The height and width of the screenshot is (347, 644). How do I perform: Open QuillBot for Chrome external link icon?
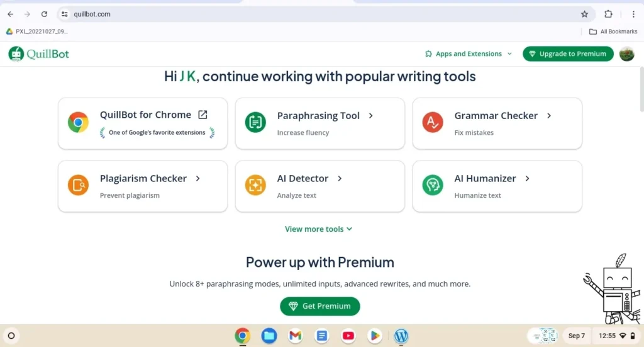(x=203, y=115)
